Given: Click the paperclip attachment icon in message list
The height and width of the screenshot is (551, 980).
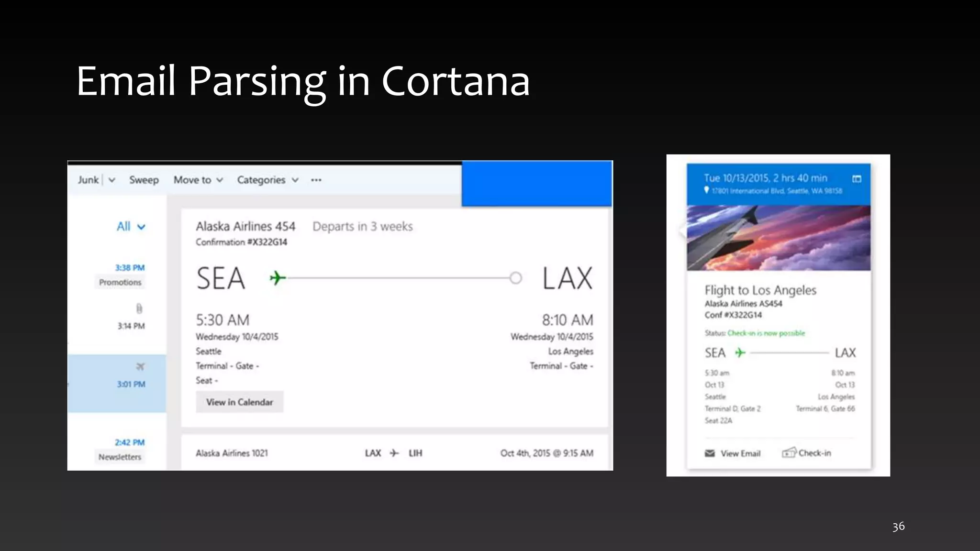Looking at the screenshot, I should click(x=139, y=309).
